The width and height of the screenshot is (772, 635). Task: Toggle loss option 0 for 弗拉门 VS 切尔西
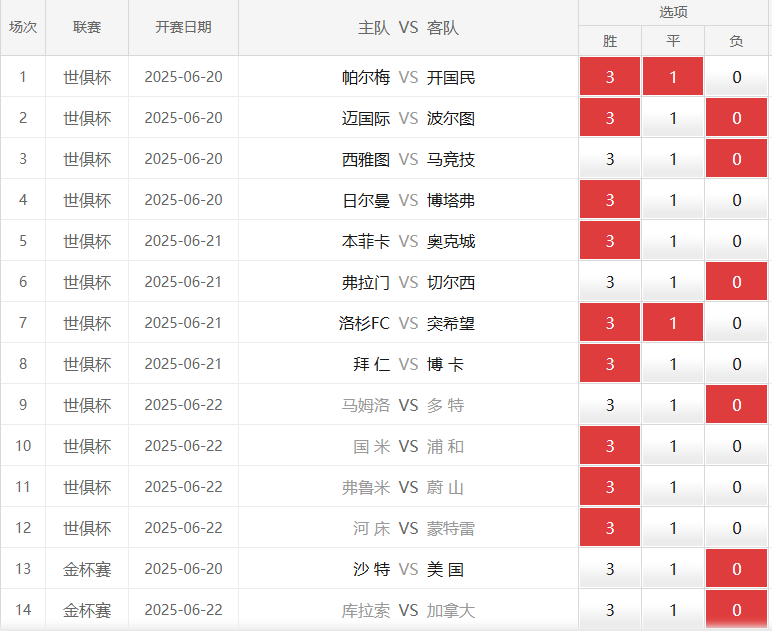[736, 282]
